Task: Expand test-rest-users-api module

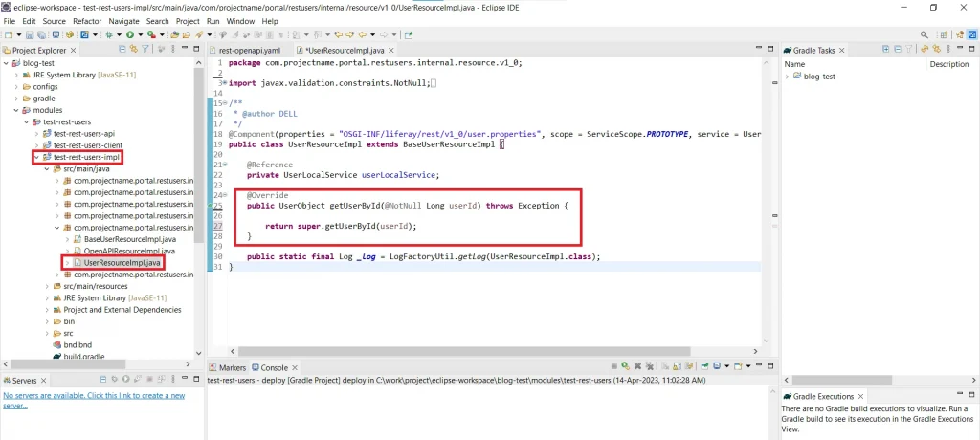Action: (x=37, y=134)
